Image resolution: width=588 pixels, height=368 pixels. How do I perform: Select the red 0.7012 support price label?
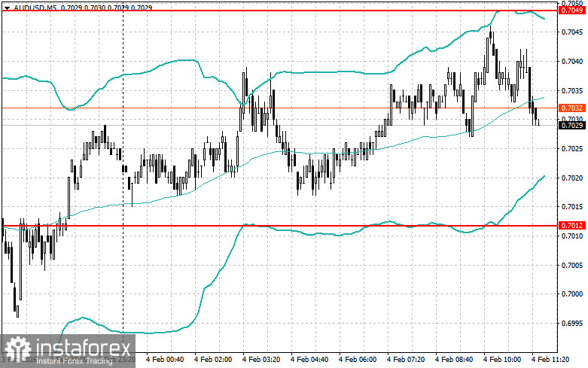(x=572, y=225)
